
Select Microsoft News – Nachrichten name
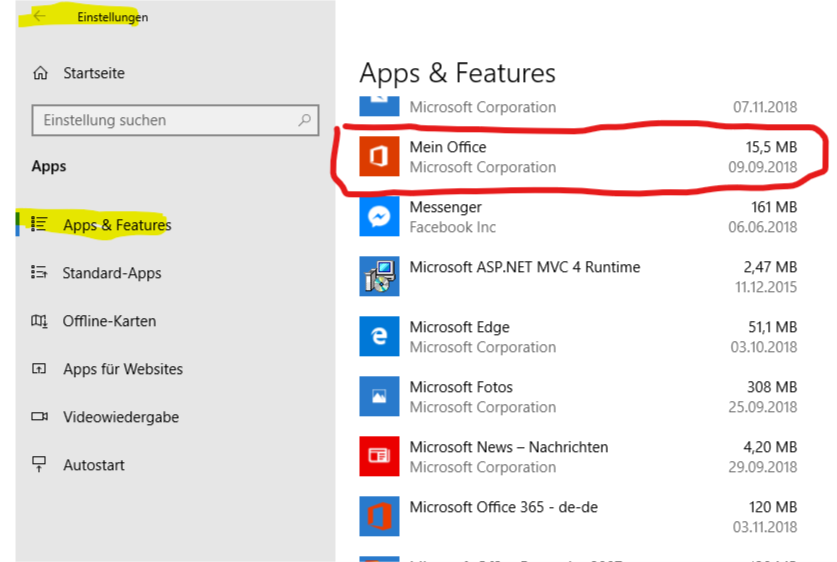509,447
